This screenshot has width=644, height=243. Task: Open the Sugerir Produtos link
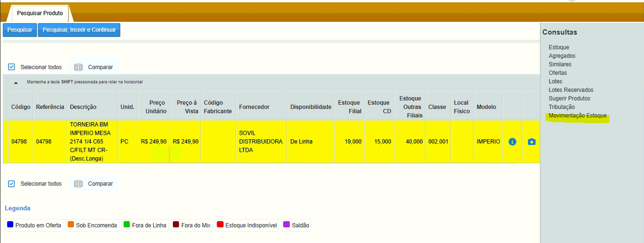570,99
